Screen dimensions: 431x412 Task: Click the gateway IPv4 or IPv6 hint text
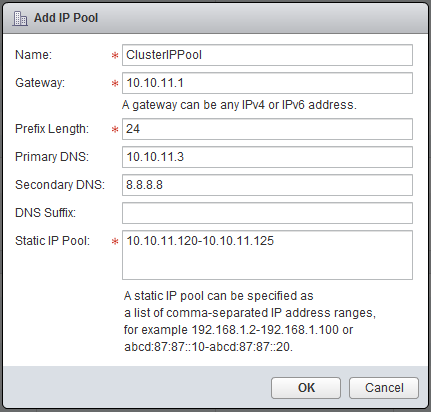pos(239,105)
